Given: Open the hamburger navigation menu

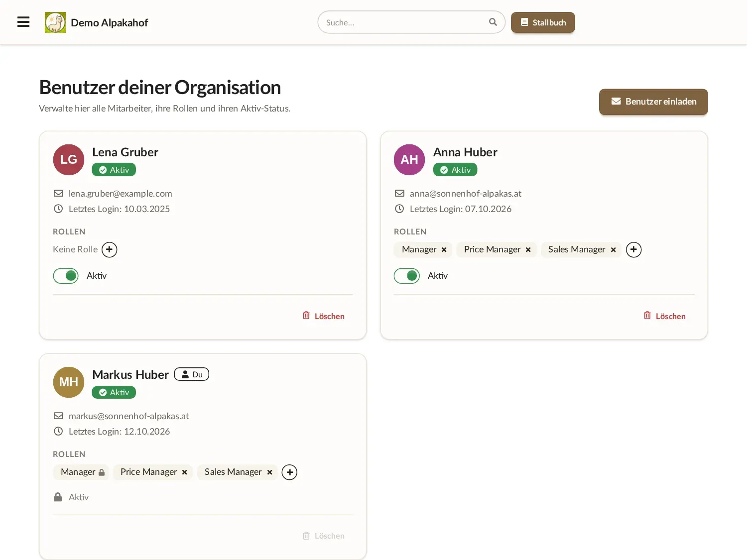Looking at the screenshot, I should [23, 22].
